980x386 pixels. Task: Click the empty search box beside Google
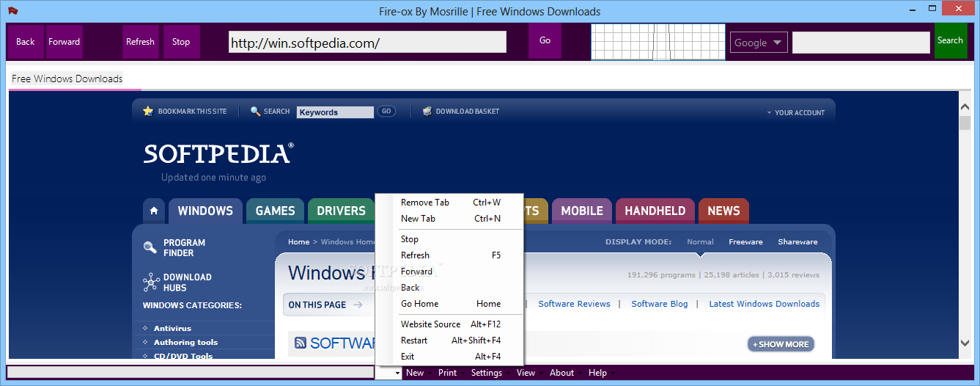tap(861, 43)
